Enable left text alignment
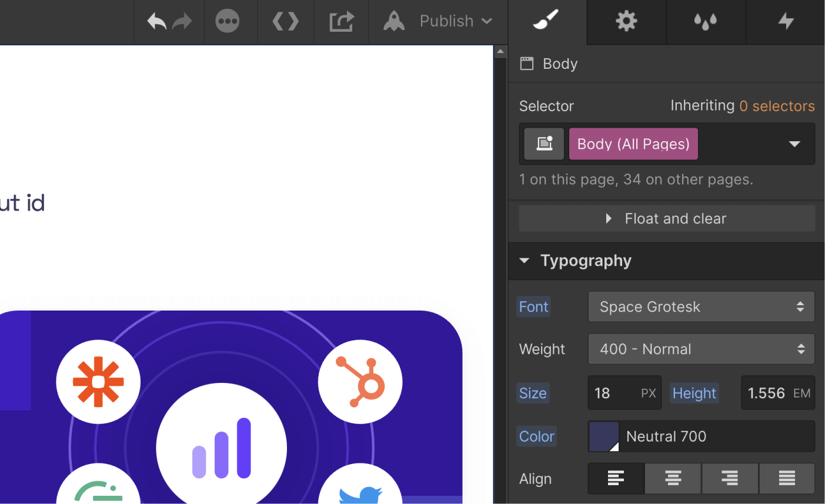This screenshot has width=825, height=504. point(616,478)
